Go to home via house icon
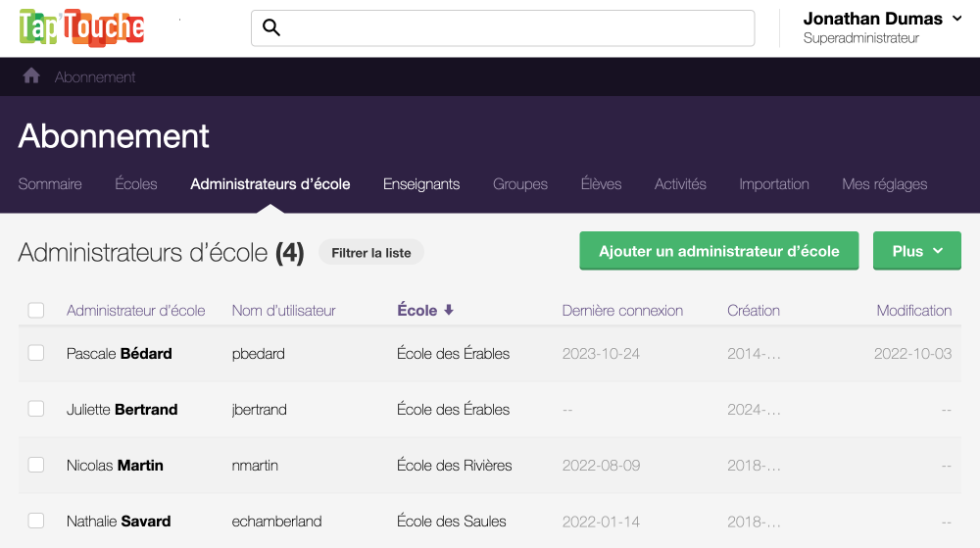The width and height of the screenshot is (980, 548). (31, 76)
